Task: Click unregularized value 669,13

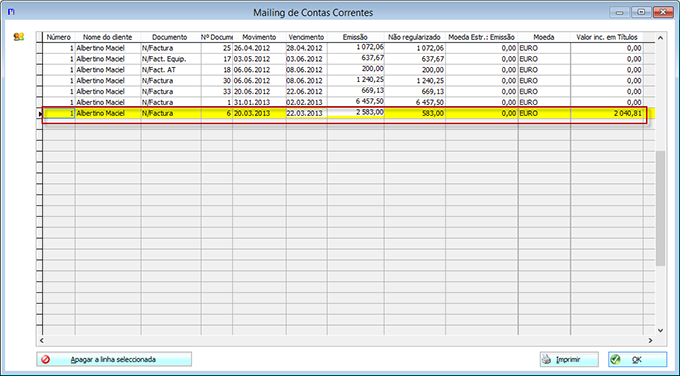Action: click(414, 92)
